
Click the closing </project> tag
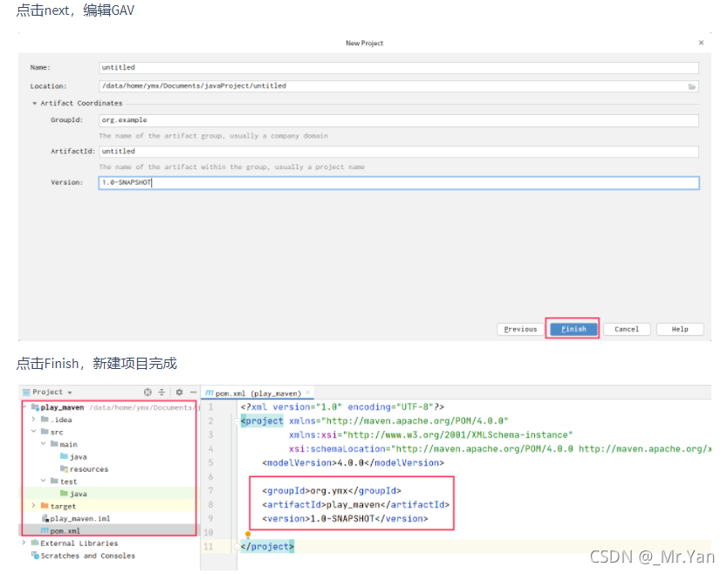pos(267,547)
